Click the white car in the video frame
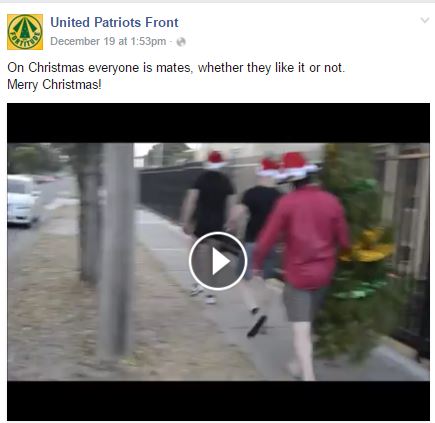Screen dimensions: 435x423 pos(22,199)
